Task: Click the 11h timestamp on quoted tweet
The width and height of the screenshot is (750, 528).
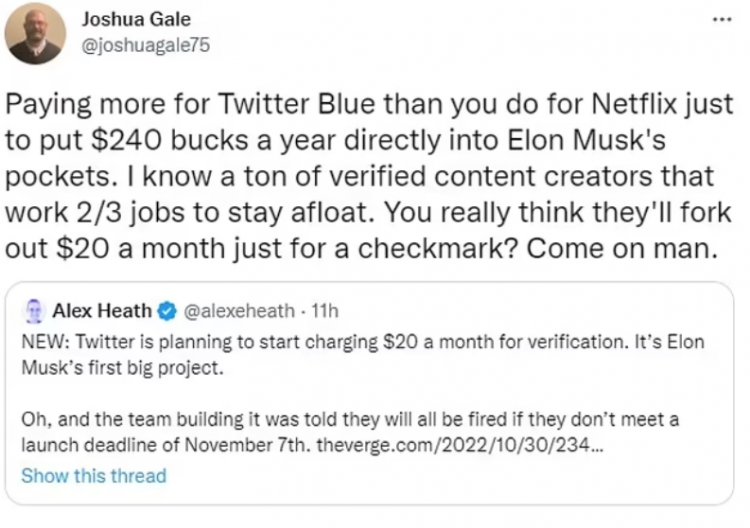Action: pos(325,311)
